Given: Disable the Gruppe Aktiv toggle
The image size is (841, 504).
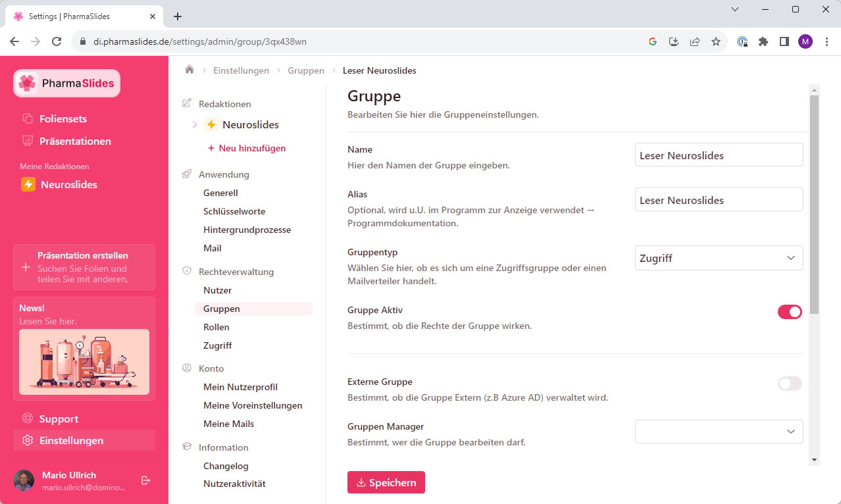Looking at the screenshot, I should pyautogui.click(x=790, y=312).
